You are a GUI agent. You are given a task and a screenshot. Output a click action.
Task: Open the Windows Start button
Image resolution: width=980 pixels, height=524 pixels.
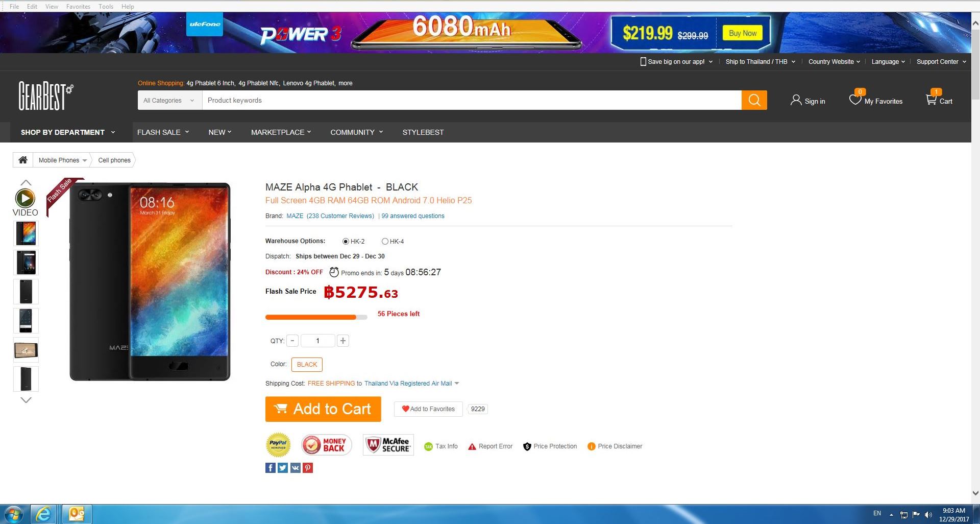pos(14,514)
